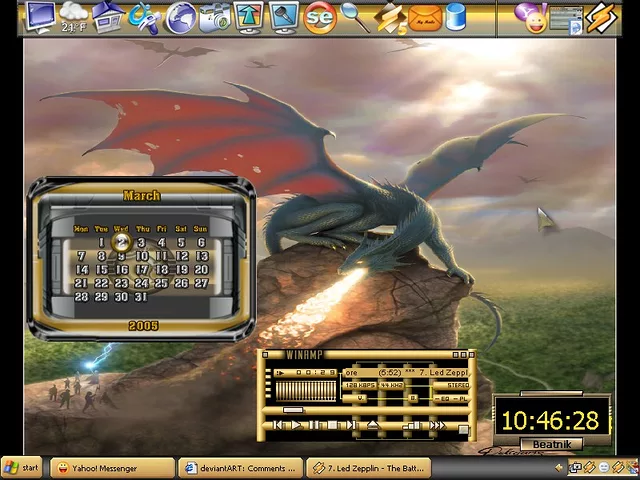Screen dimensions: 640x480
Task: Click the 128 KBPS bitrate label
Action: coord(359,385)
